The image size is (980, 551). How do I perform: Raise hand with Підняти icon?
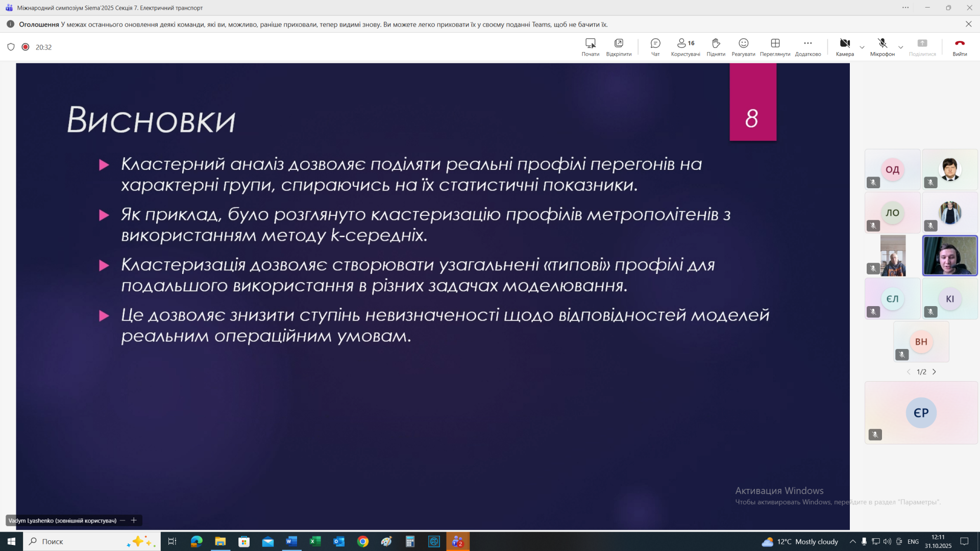(716, 46)
